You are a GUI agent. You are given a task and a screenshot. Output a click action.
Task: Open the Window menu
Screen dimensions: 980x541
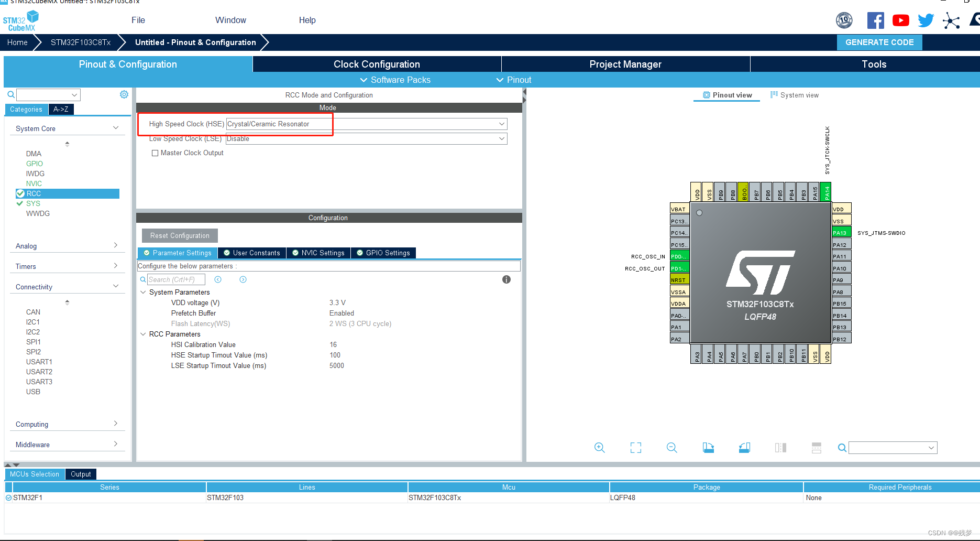[230, 20]
